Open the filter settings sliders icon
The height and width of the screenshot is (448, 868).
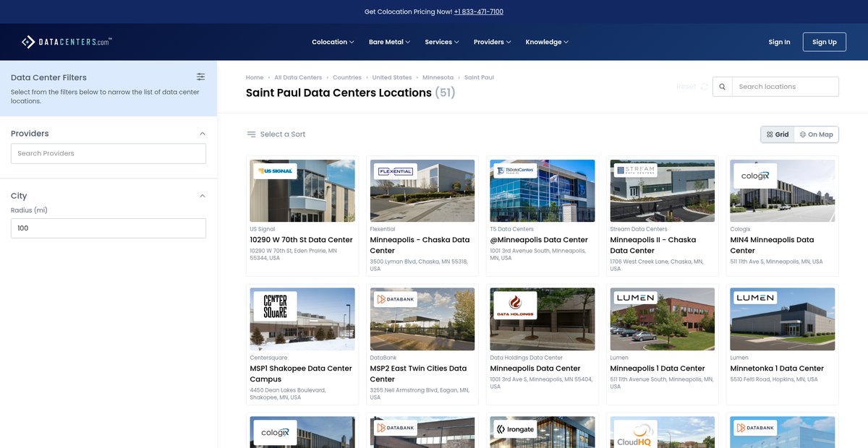click(x=200, y=77)
